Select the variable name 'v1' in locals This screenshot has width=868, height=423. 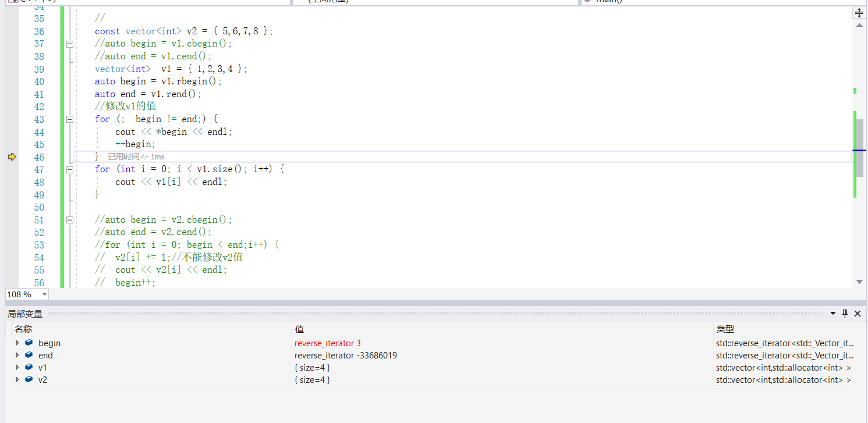click(43, 368)
